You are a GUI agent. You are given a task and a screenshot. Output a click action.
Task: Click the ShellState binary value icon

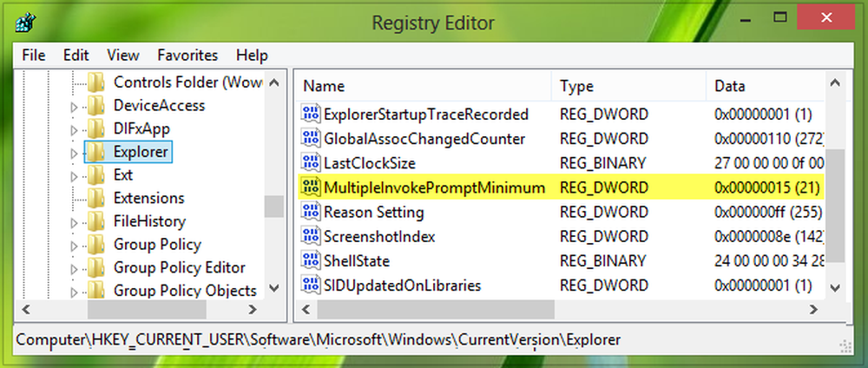tap(311, 260)
